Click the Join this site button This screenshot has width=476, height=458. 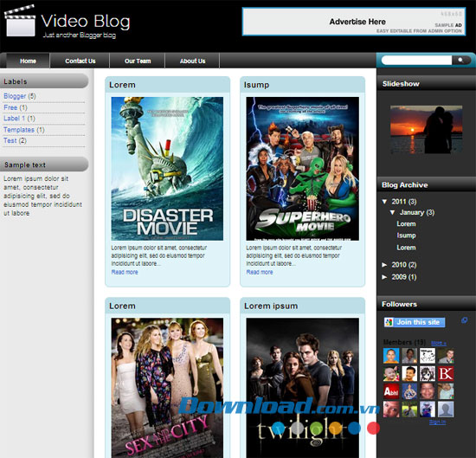(415, 322)
